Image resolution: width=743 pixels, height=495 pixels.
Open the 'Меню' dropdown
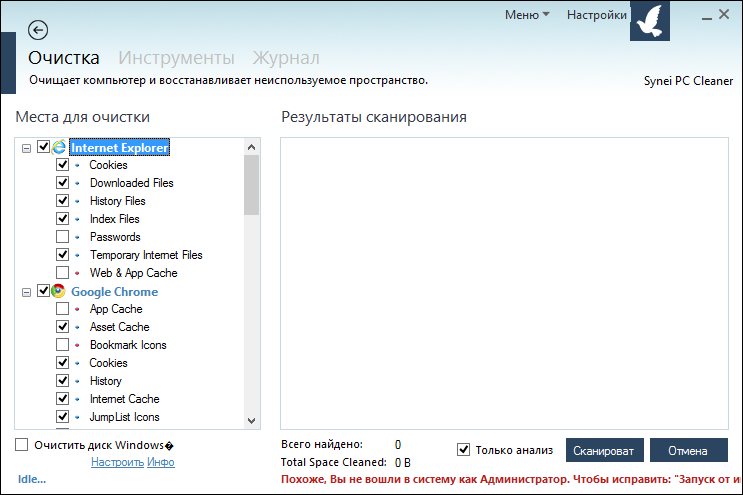527,15
